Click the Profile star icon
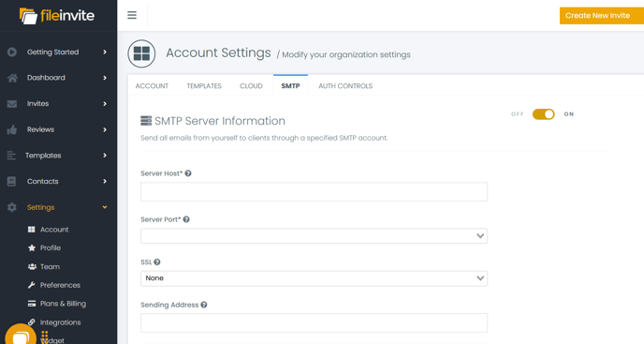The width and height of the screenshot is (644, 344). 32,247
